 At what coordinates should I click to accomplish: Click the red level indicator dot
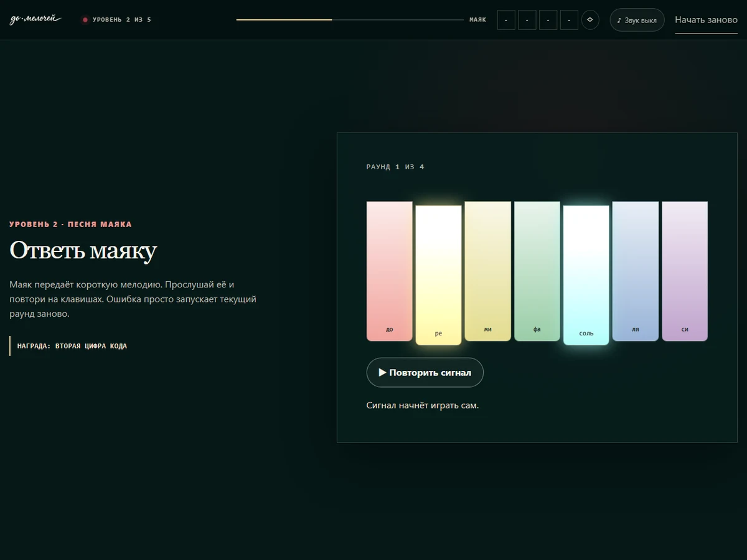click(85, 20)
